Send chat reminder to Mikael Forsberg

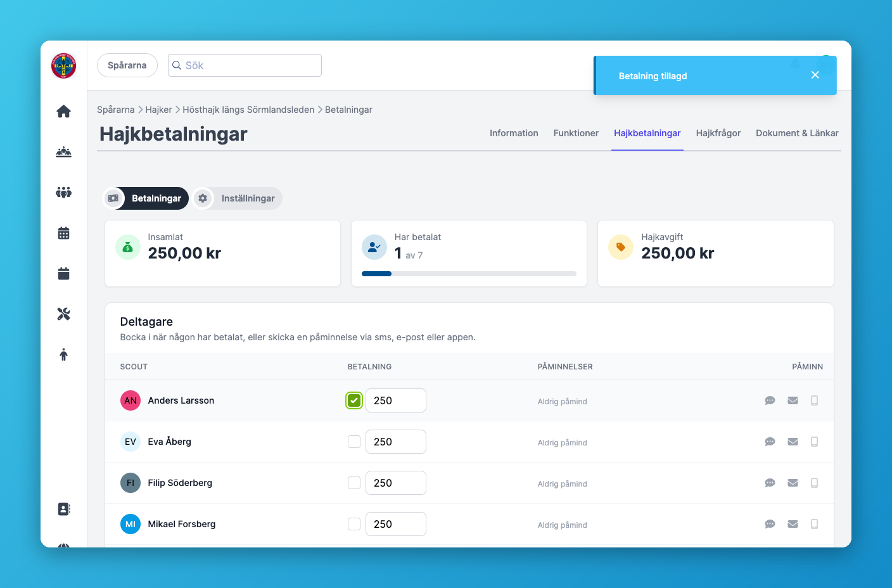pyautogui.click(x=770, y=524)
